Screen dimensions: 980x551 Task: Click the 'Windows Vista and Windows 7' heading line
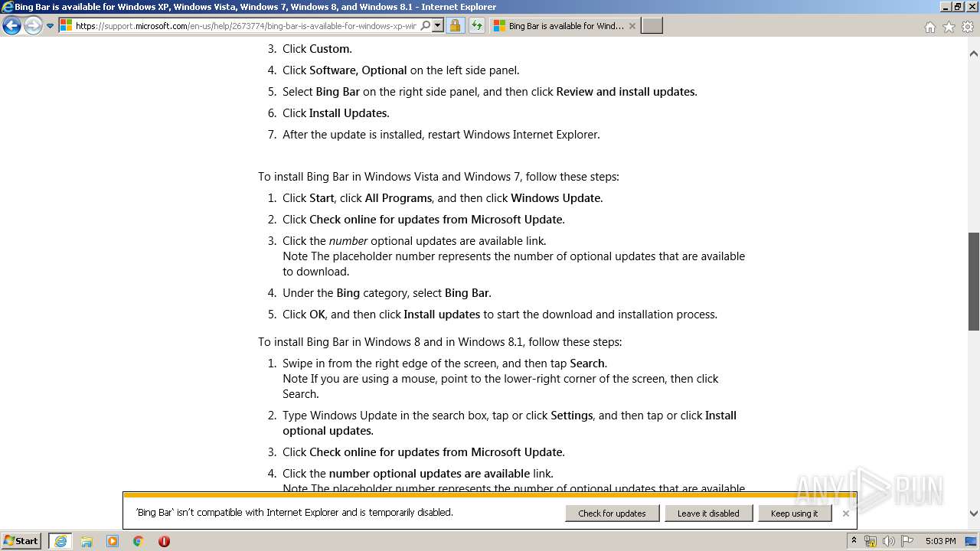438,177
